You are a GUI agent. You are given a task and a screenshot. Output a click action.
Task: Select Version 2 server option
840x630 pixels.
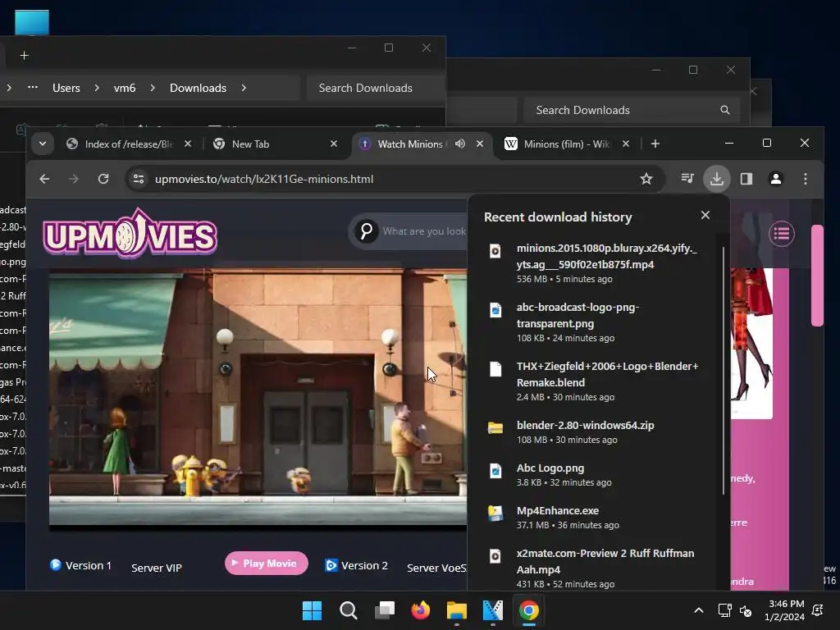tap(356, 565)
